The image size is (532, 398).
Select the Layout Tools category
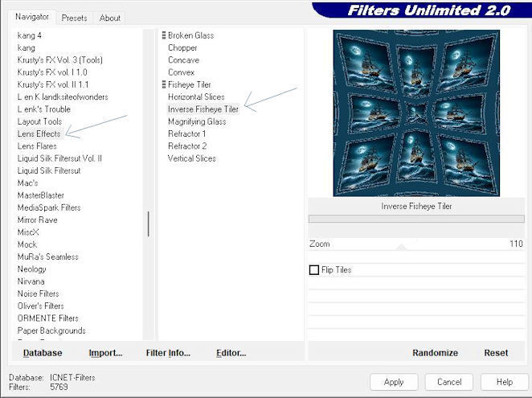coord(39,121)
